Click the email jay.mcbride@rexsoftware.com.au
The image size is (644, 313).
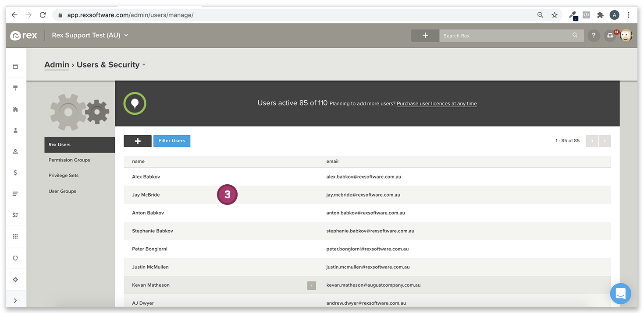click(363, 195)
